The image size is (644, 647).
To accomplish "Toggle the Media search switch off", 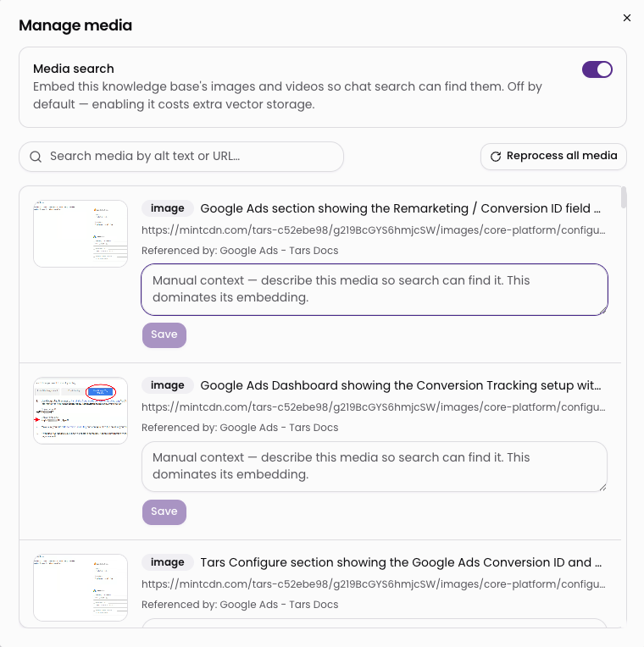I will (x=597, y=69).
